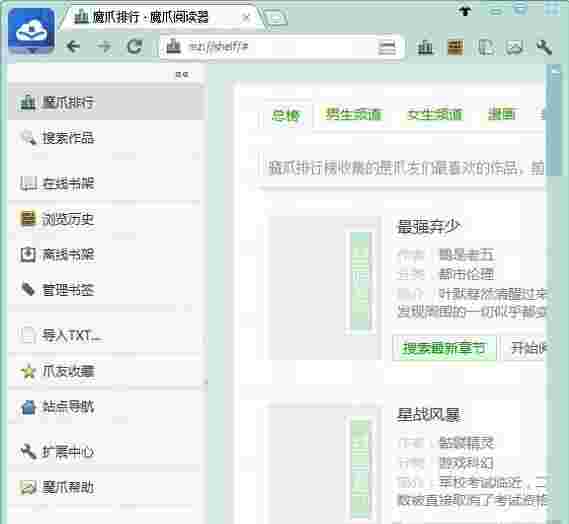The width and height of the screenshot is (569, 524).
Task: Open the wrench settings icon in toolbar
Action: 544,47
